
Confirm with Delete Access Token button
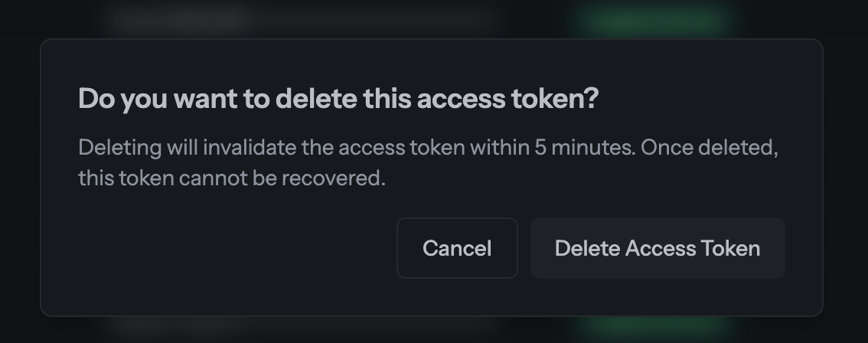[657, 248]
